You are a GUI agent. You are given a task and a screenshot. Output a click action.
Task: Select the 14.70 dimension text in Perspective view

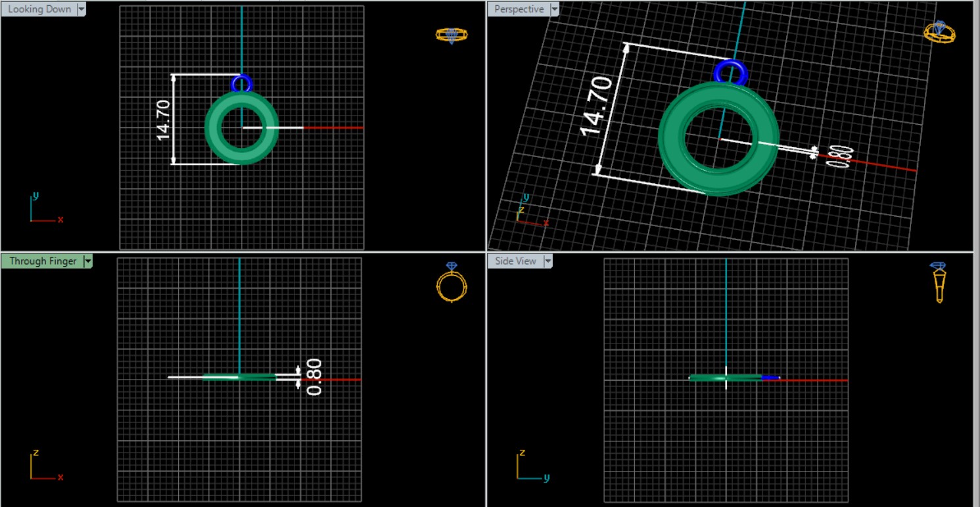pos(596,105)
